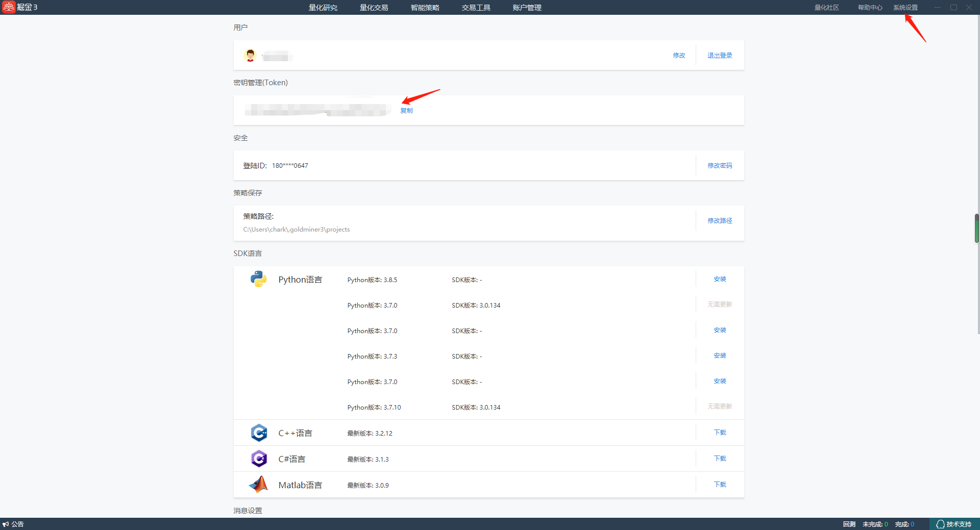Click the blurred token key field
This screenshot has width=980, height=530.
click(x=318, y=110)
